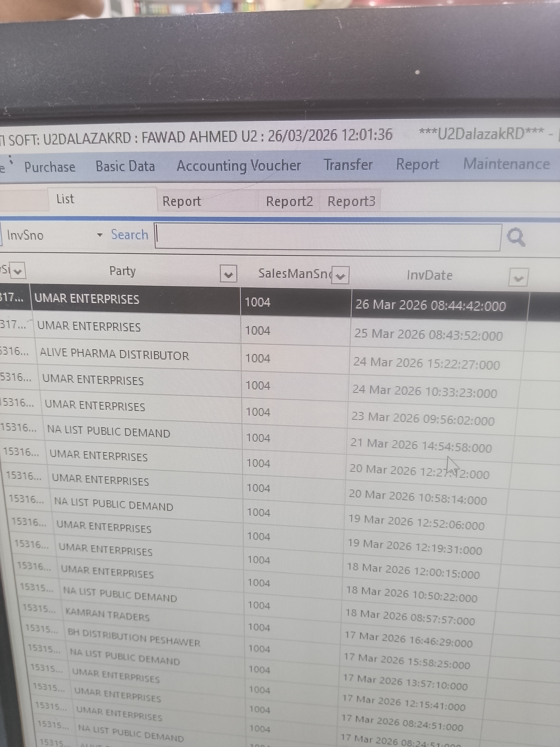Screen dimensions: 560x747
Task: Open the SalesManSno column filter dropdown
Action: pyautogui.click(x=341, y=276)
